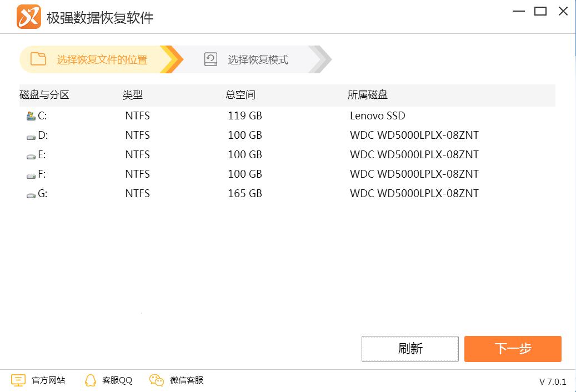The height and width of the screenshot is (392, 576).
Task: Click the official website monitor icon
Action: [18, 380]
